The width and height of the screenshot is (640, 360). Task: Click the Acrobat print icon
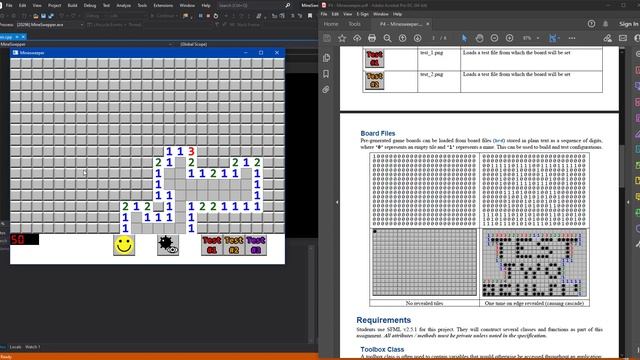[372, 38]
